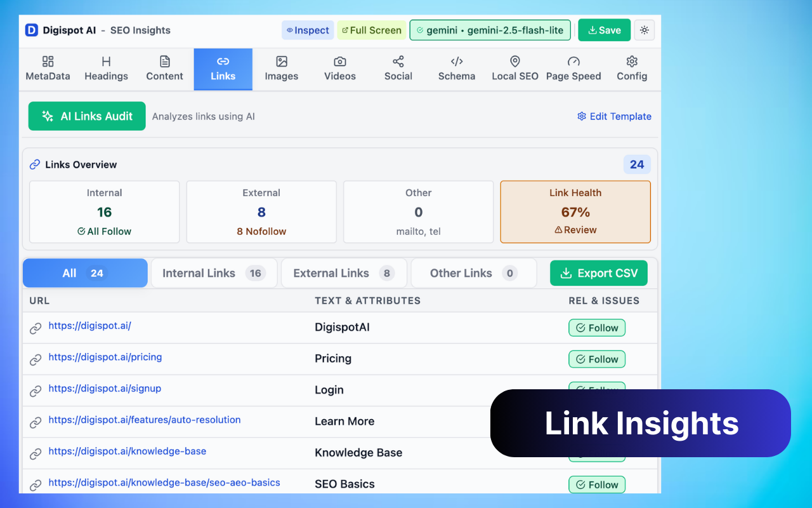Filter by Other Links 0
Image resolution: width=812 pixels, height=508 pixels.
(x=474, y=273)
